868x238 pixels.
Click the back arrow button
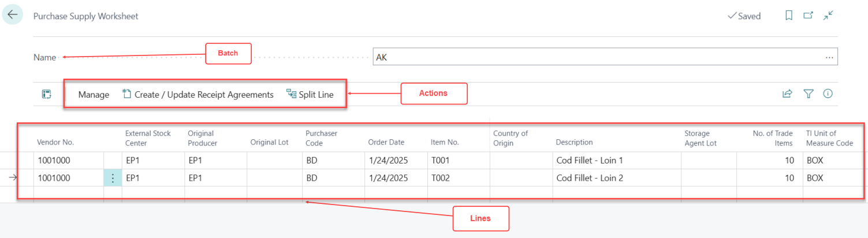tap(12, 16)
